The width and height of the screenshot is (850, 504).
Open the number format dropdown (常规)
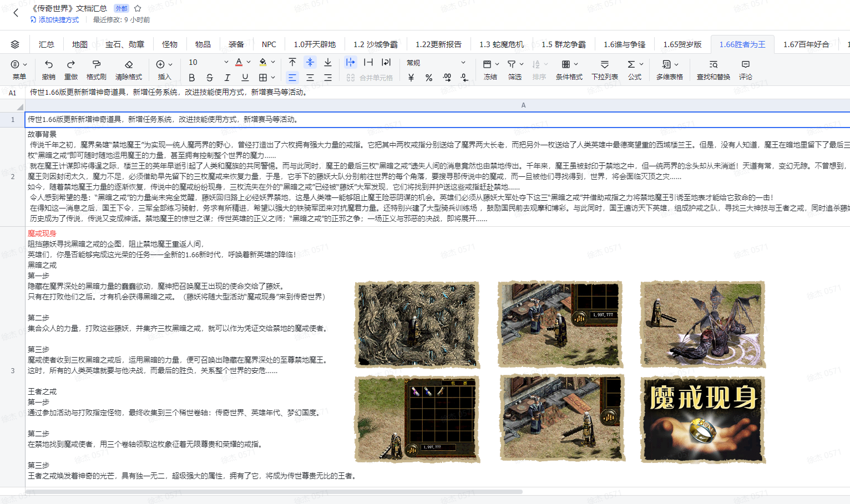[436, 63]
